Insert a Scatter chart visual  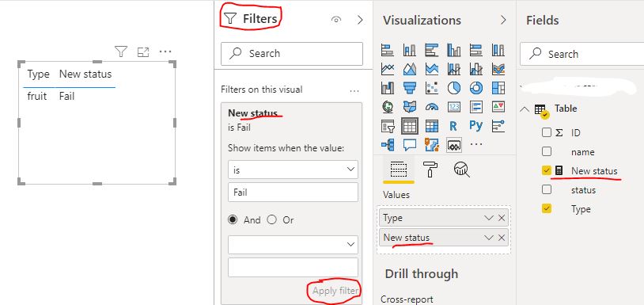tap(432, 88)
